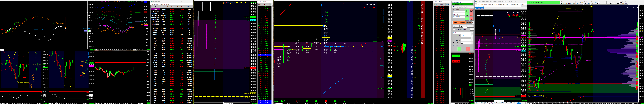Open the Trade menu in Sierra Chart

(x=508, y=4)
